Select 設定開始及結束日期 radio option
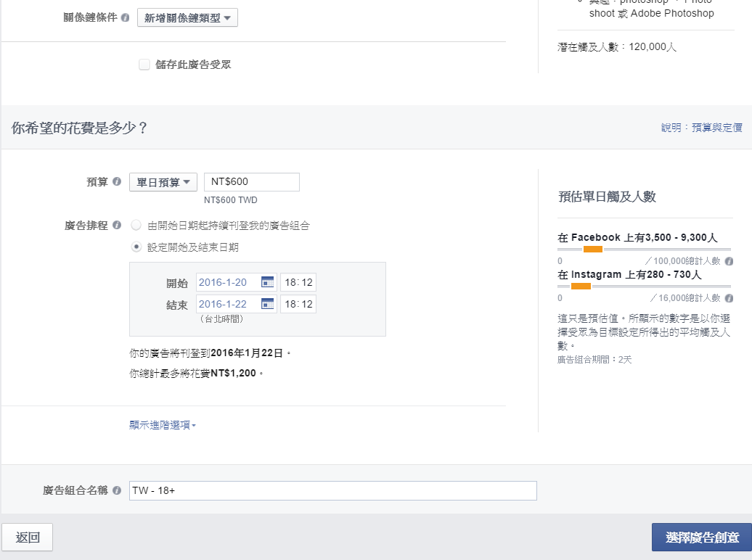This screenshot has width=752, height=560. coord(136,247)
